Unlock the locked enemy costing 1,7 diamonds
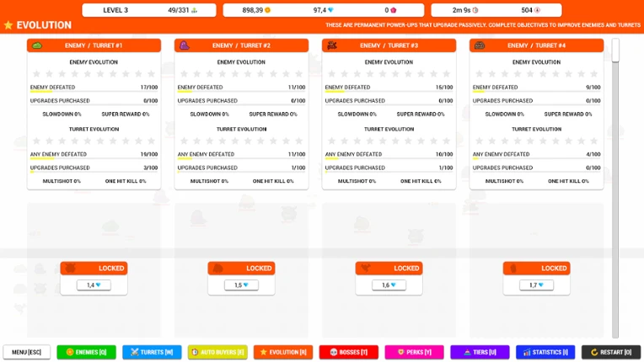This screenshot has height=362, width=644. coord(536,285)
